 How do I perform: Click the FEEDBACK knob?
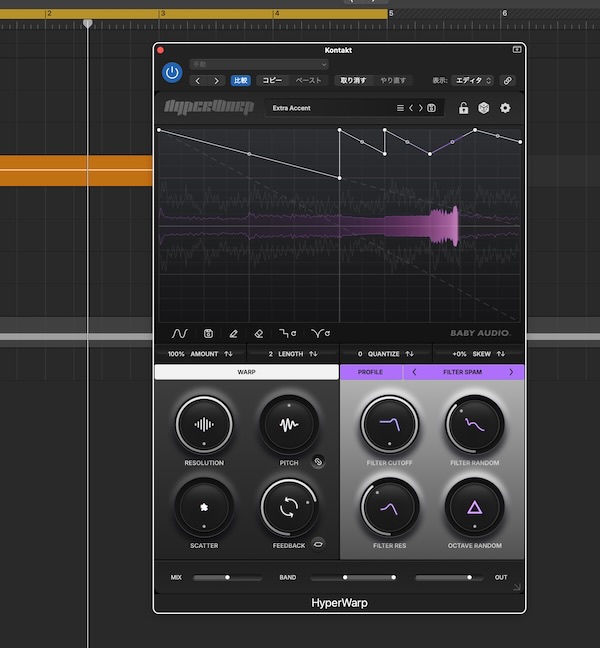click(289, 507)
